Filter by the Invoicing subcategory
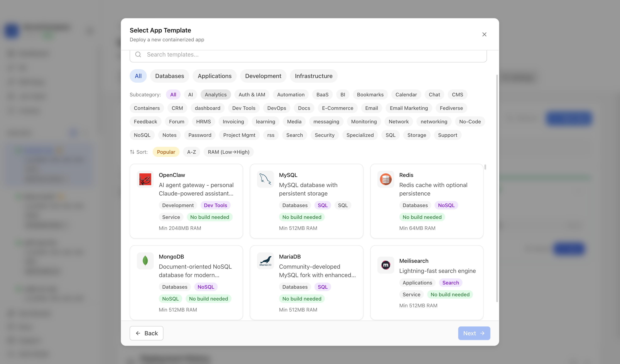Screen dimensions: 620x364 point(233,121)
